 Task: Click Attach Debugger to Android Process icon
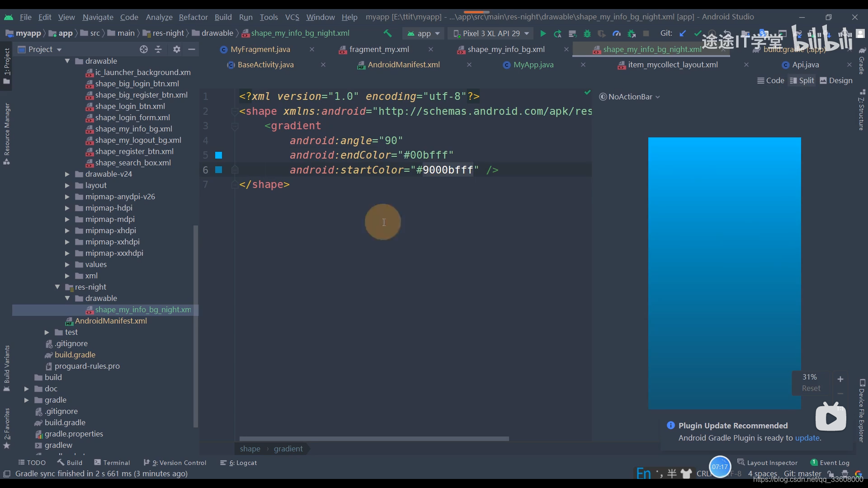[632, 33]
